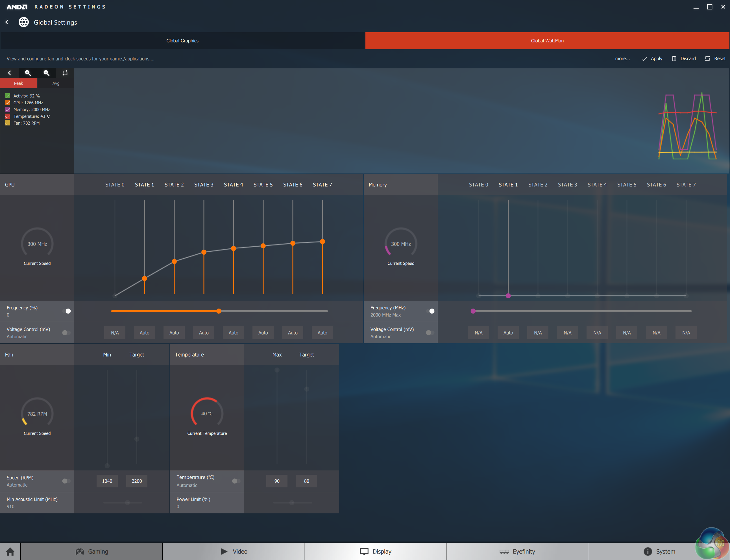Select the Avg graph tab

(56, 83)
